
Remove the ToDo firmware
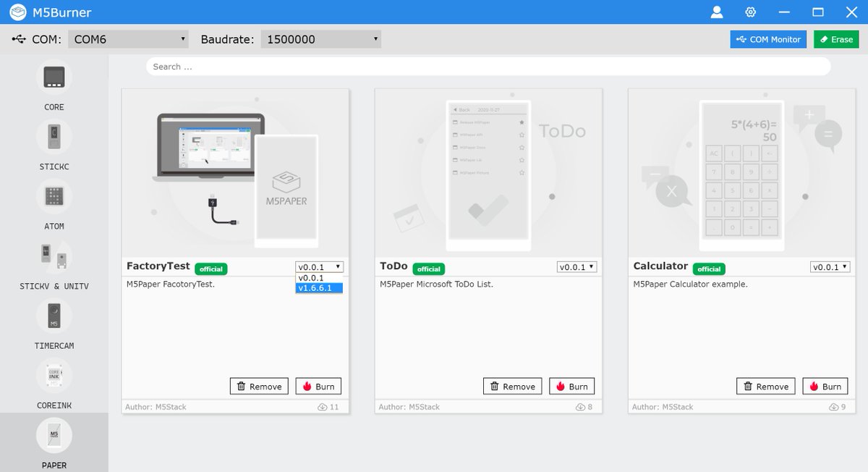(x=512, y=387)
